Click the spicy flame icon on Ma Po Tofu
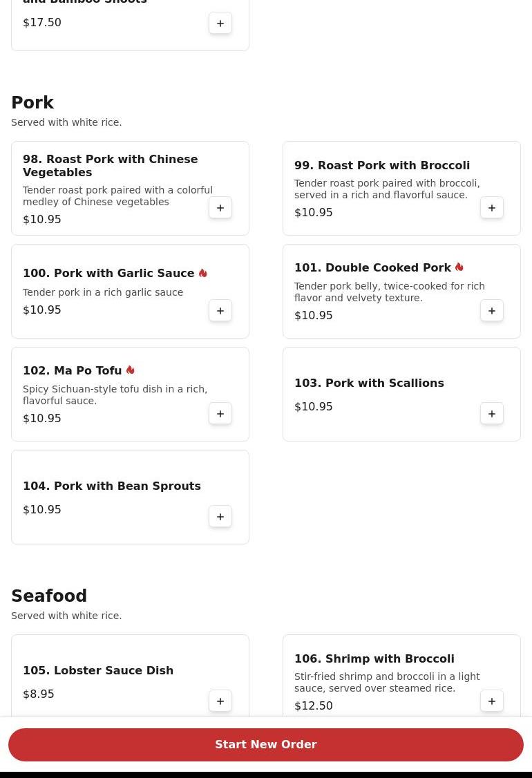This screenshot has height=778, width=532. pos(131,370)
